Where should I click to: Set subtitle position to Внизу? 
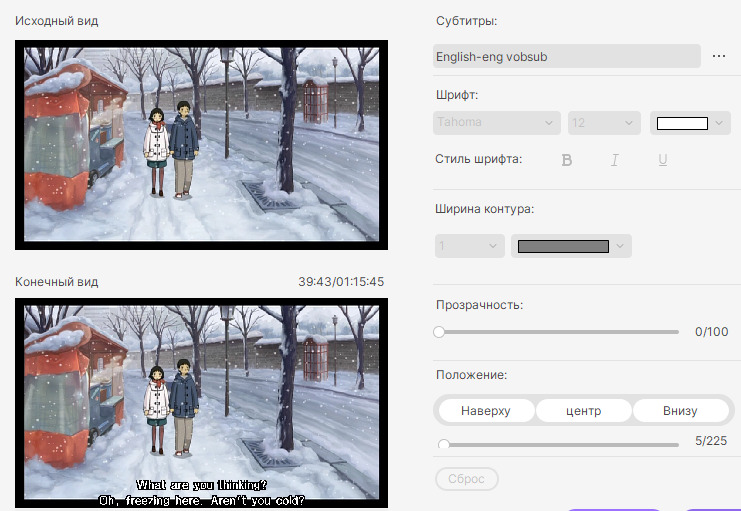coord(680,411)
